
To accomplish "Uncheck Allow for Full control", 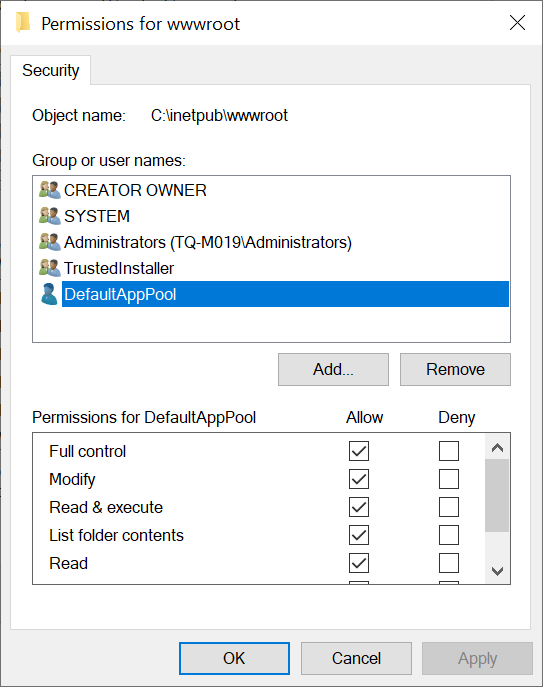I will pyautogui.click(x=359, y=451).
